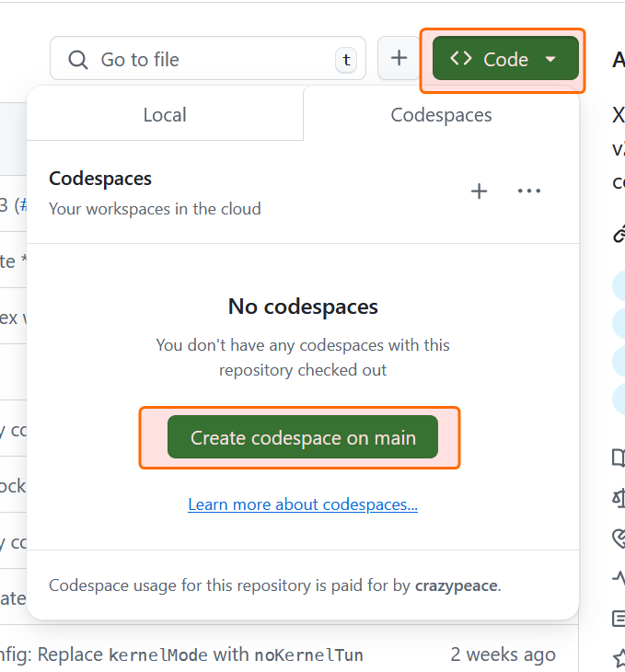Click the first blue topic tag
The width and height of the screenshot is (625, 672).
[619, 286]
